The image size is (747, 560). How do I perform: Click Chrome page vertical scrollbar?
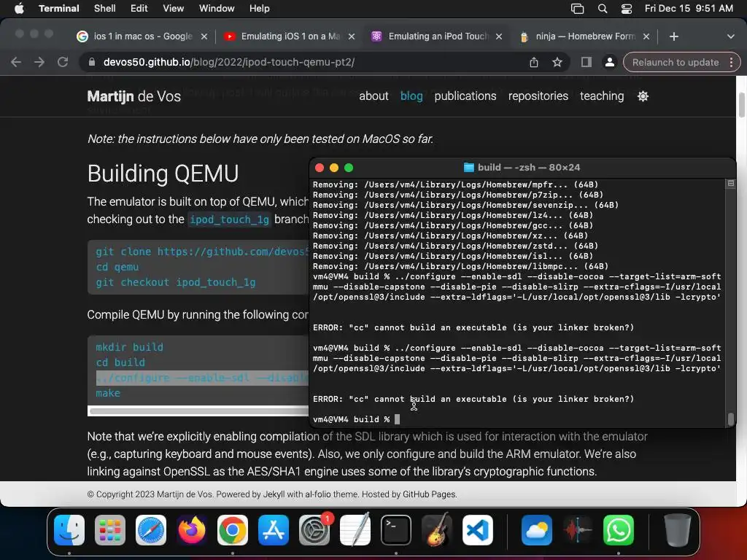tap(741, 105)
